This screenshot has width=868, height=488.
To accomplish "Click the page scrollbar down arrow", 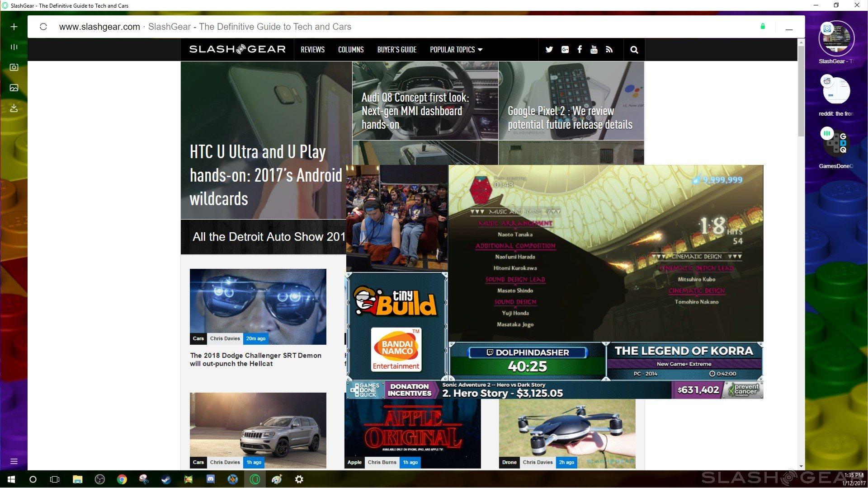I will 801,466.
